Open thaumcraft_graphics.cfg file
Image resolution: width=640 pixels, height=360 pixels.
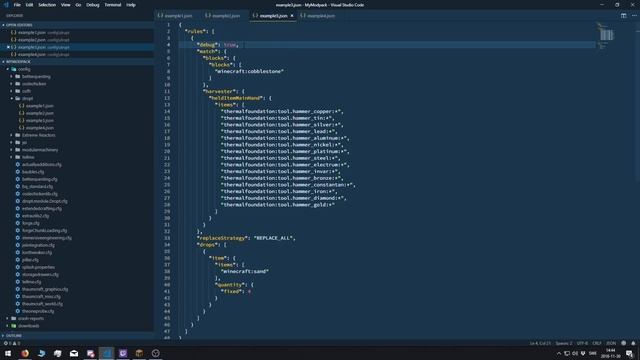coord(45,289)
